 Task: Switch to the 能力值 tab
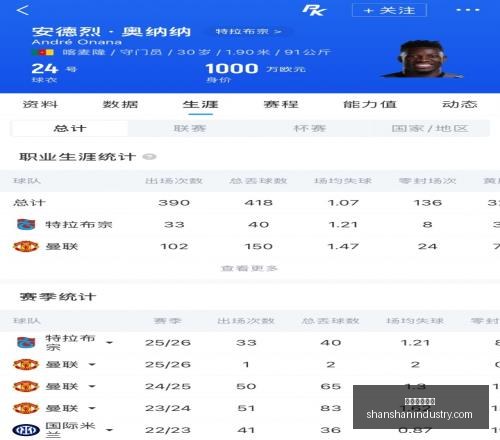coord(370,104)
